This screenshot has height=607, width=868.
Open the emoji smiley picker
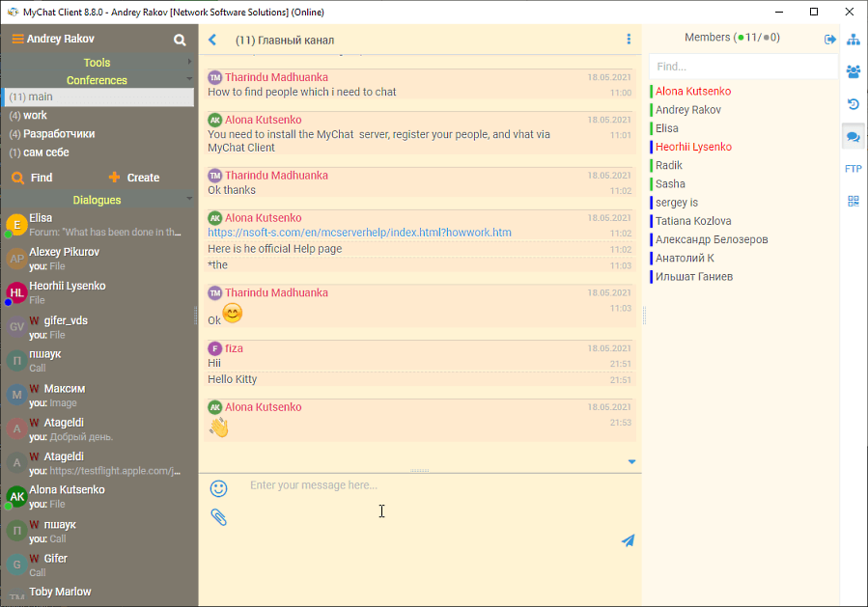(219, 489)
